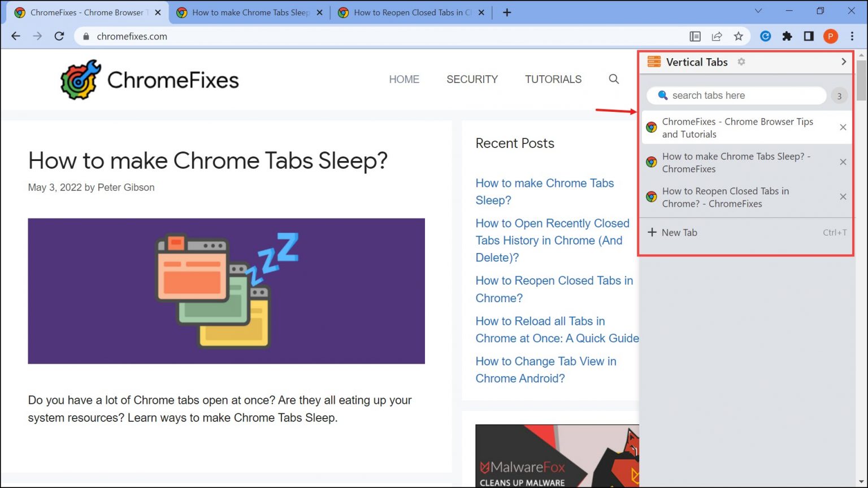Open the profile avatar icon
Viewport: 868px width, 488px height.
(831, 36)
